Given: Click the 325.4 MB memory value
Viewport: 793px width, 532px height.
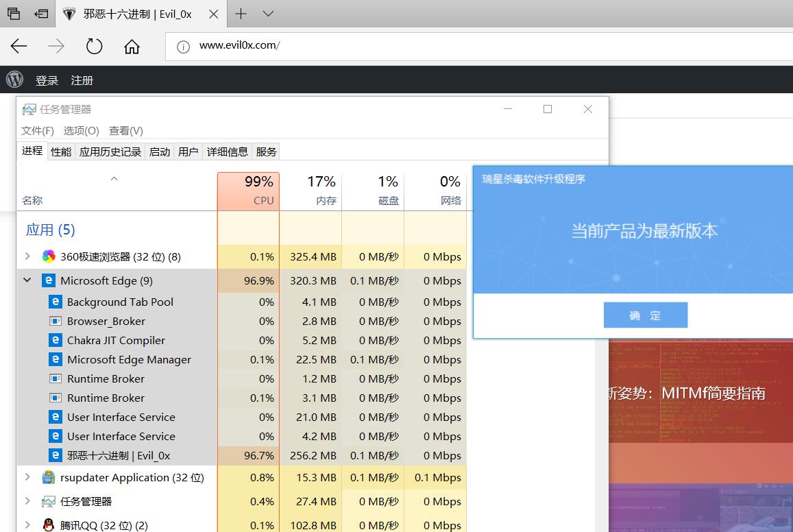Looking at the screenshot, I should click(x=313, y=257).
